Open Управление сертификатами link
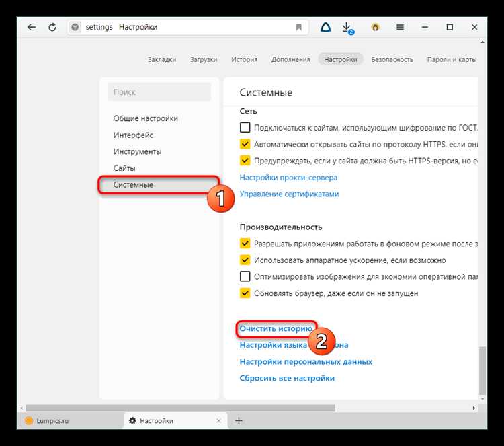The height and width of the screenshot is (446, 504). [x=289, y=194]
